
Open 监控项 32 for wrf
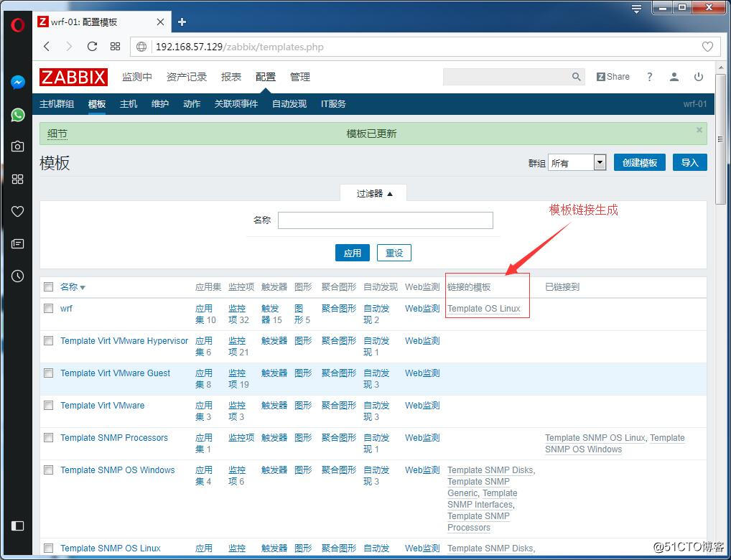[x=238, y=314]
